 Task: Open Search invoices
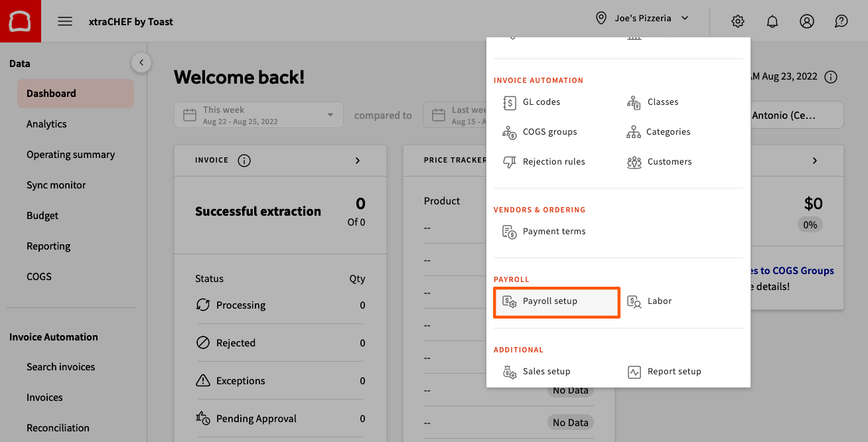pyautogui.click(x=60, y=366)
